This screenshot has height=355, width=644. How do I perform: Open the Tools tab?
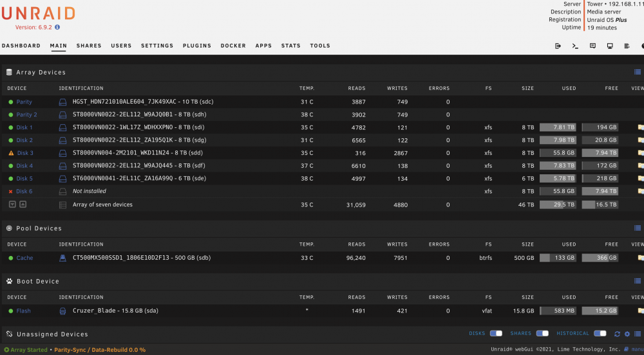(320, 46)
